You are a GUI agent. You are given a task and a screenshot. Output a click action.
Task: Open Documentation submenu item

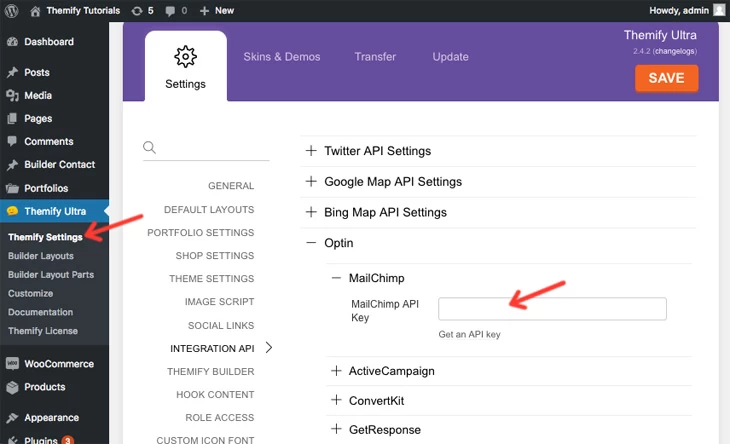click(41, 312)
